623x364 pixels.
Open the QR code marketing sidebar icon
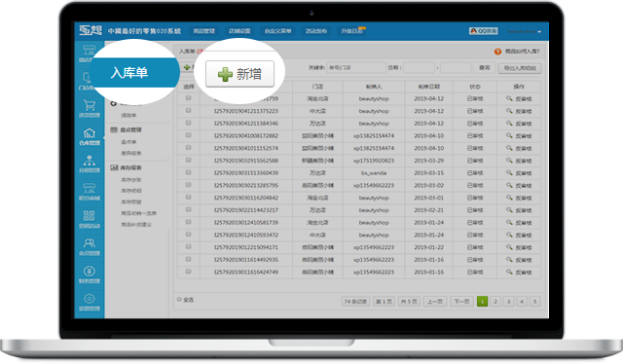(90, 216)
